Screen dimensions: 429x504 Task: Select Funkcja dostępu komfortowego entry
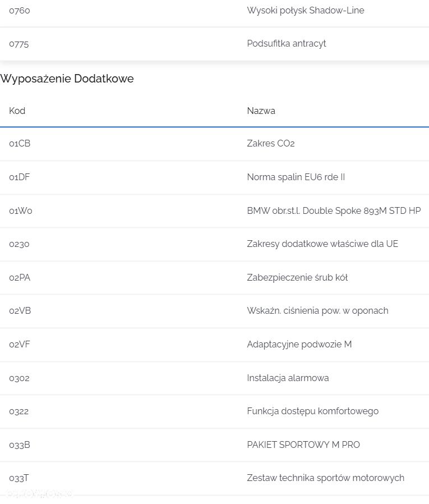tap(313, 411)
